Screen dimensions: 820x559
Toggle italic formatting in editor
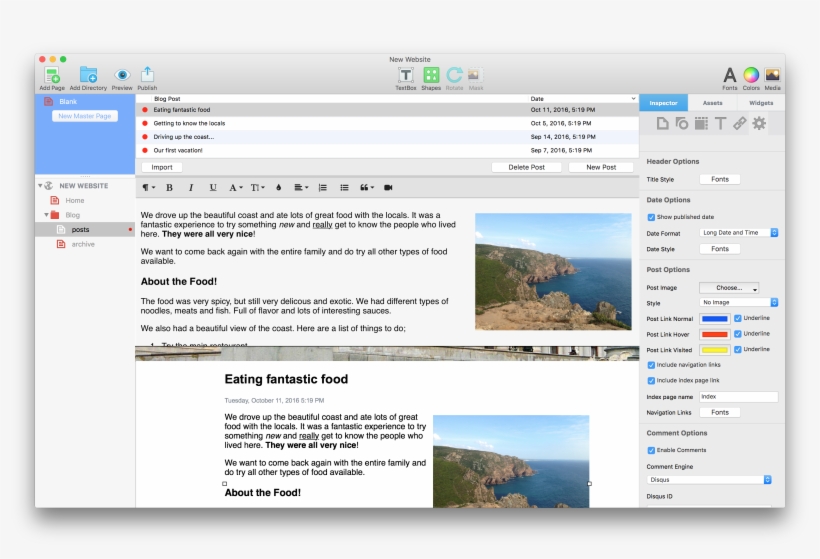point(191,188)
